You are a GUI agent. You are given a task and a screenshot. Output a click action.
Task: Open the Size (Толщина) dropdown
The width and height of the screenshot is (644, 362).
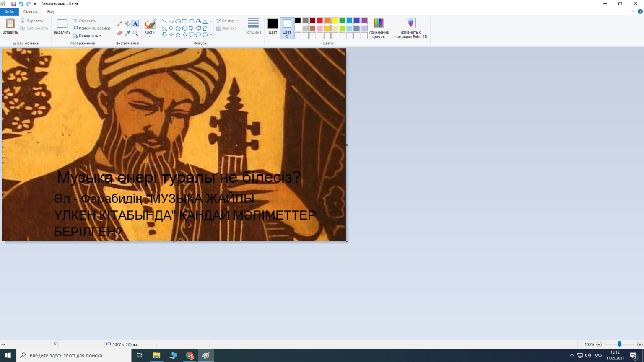pyautogui.click(x=253, y=28)
